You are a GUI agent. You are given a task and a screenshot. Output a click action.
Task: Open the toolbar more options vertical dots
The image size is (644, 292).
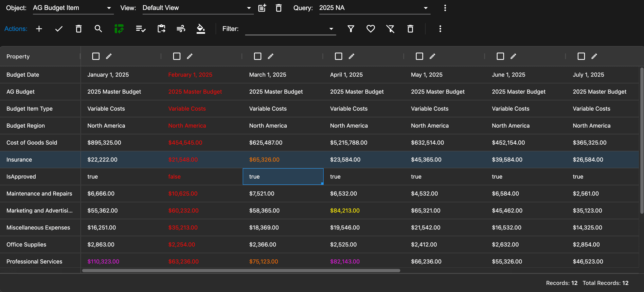click(x=440, y=29)
